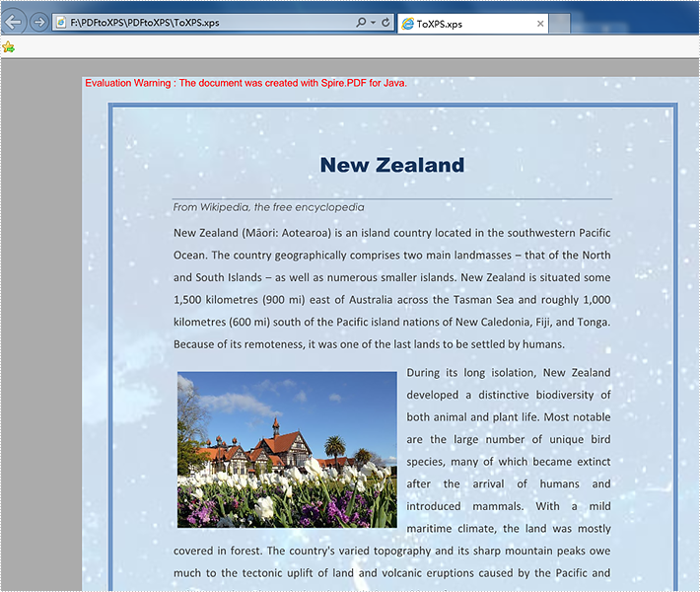This screenshot has height=592, width=700.
Task: Click the line 'Because of its remoteness'
Action: pos(369,344)
